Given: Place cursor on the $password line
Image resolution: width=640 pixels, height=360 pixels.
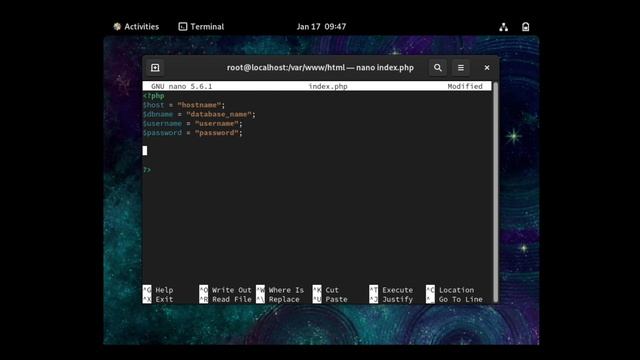Looking at the screenshot, I should coord(193,133).
